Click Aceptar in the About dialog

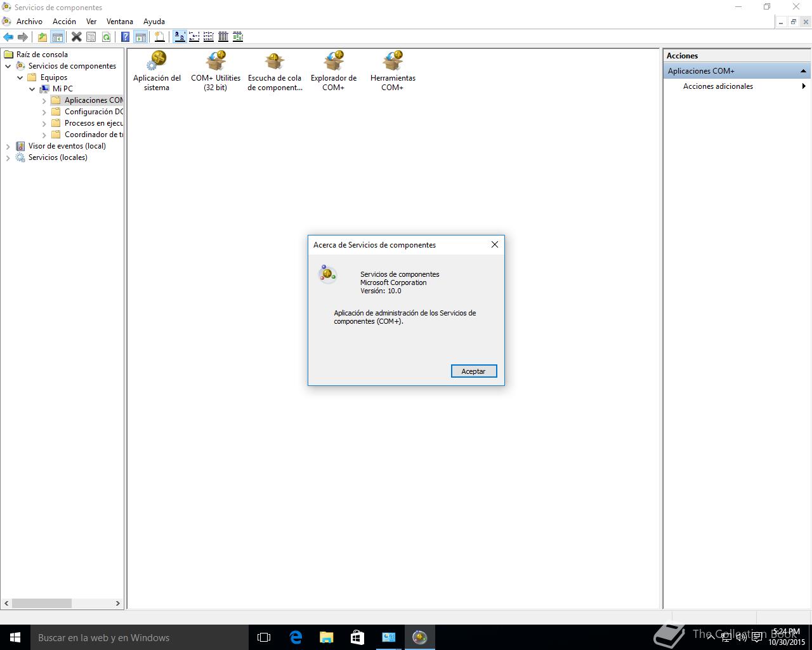click(473, 371)
